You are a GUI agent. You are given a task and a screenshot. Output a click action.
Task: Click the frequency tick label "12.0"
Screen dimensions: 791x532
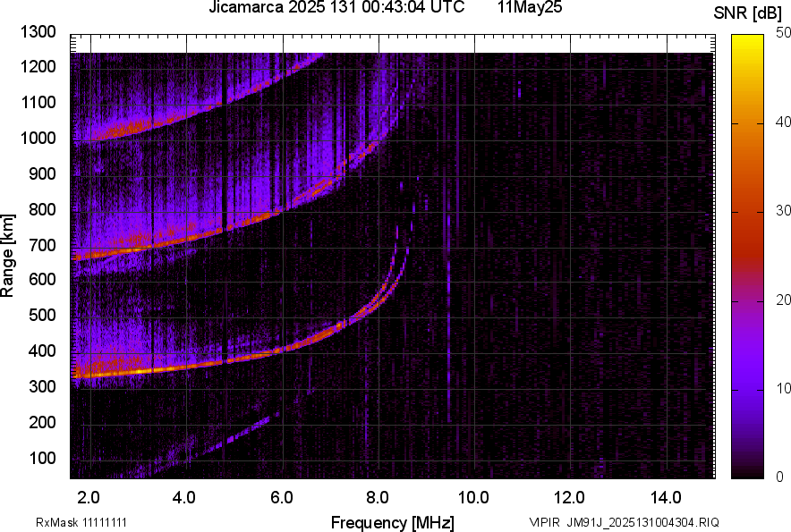point(570,498)
